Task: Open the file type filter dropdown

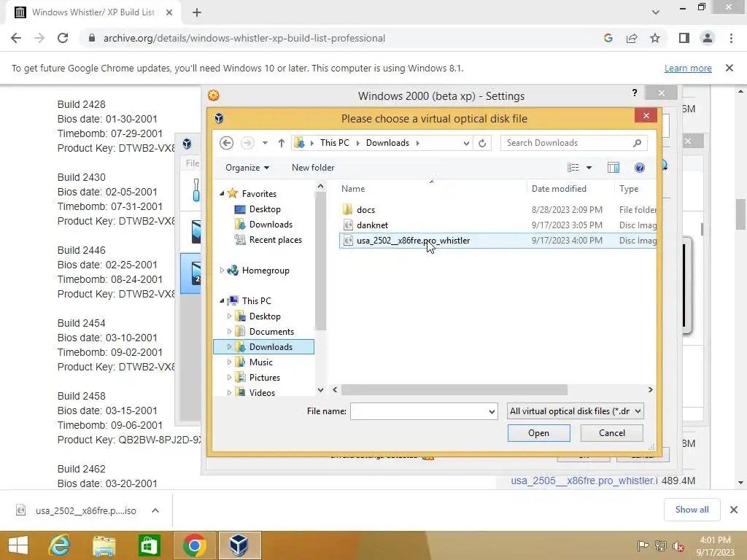Action: [x=576, y=411]
